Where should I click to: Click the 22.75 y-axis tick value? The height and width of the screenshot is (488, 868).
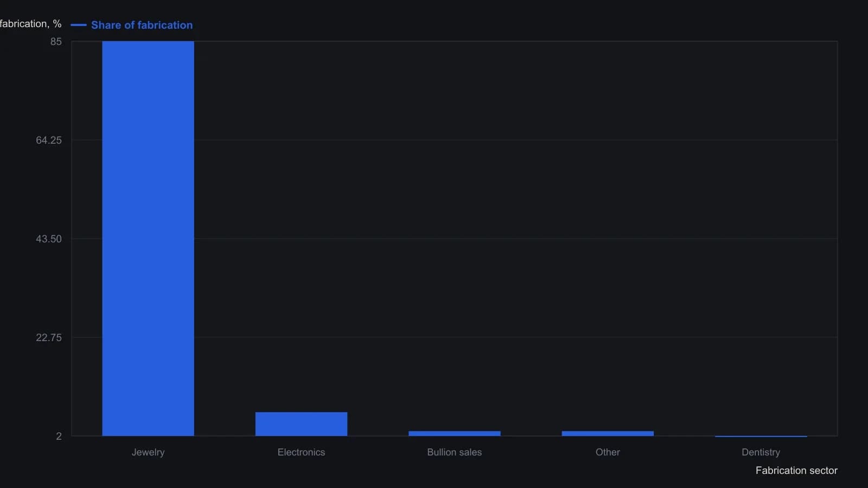[x=49, y=338]
